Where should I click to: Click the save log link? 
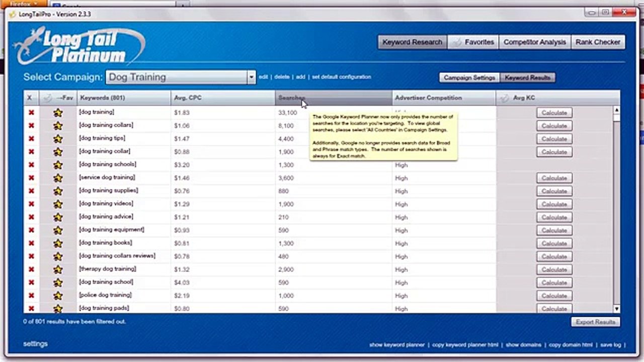611,345
